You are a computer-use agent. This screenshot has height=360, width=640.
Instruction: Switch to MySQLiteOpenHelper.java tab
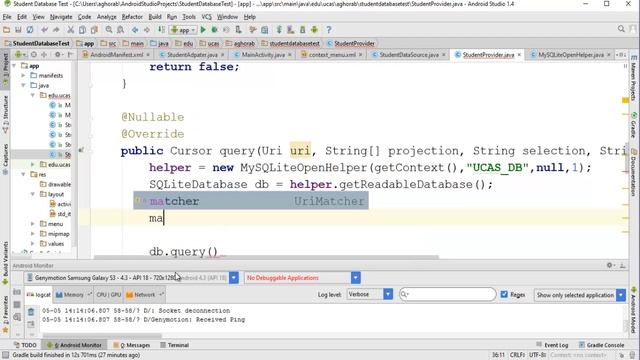570,55
